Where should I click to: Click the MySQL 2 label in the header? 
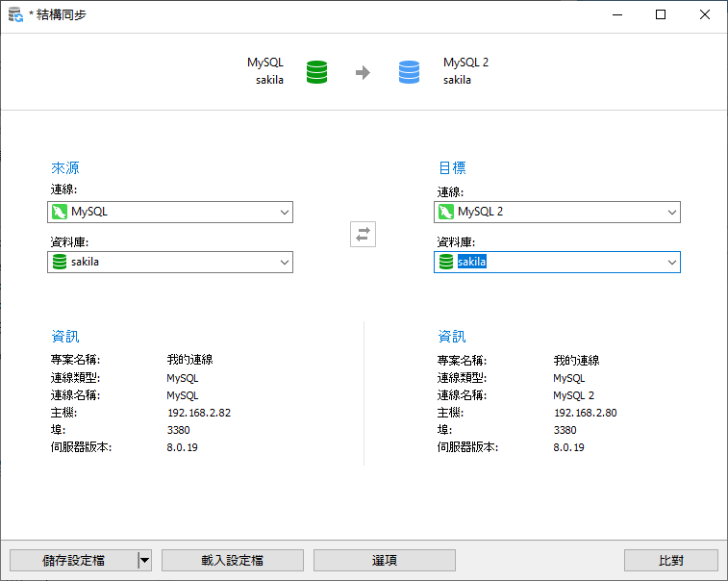point(465,63)
